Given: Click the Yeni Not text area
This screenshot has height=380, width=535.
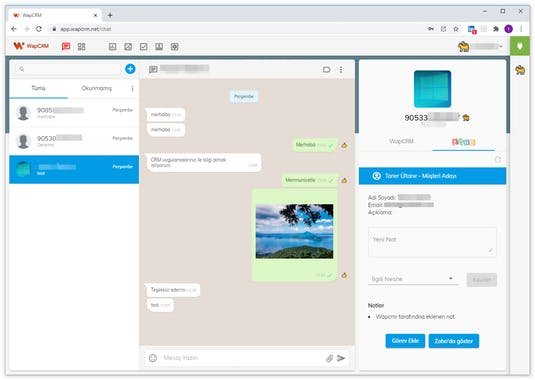Looking at the screenshot, I should (x=432, y=242).
